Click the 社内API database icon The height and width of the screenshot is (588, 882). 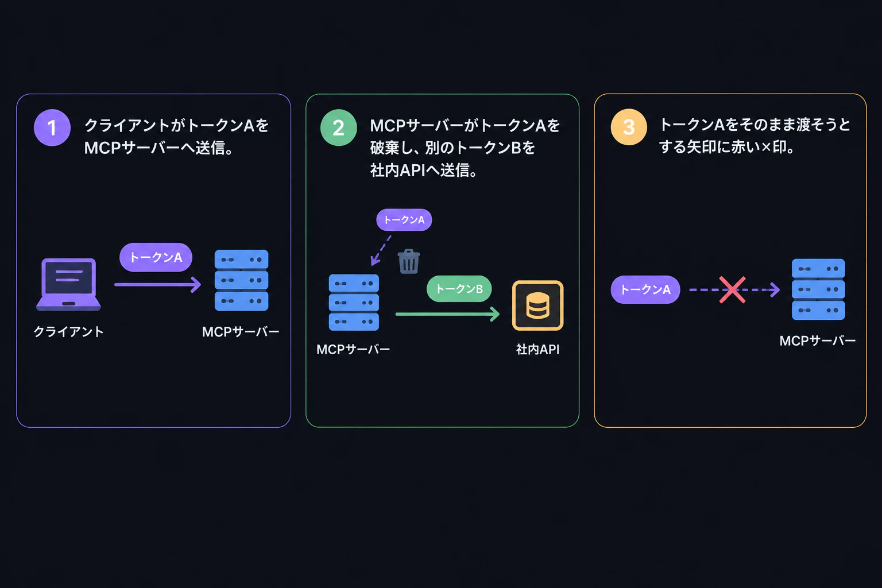pyautogui.click(x=537, y=305)
